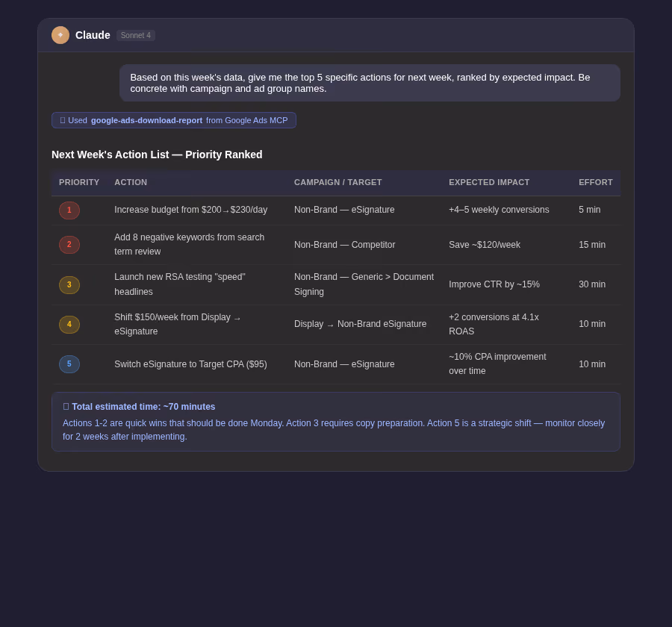Click the "Next Week's Action List" heading
This screenshot has height=627, width=672.
[157, 155]
